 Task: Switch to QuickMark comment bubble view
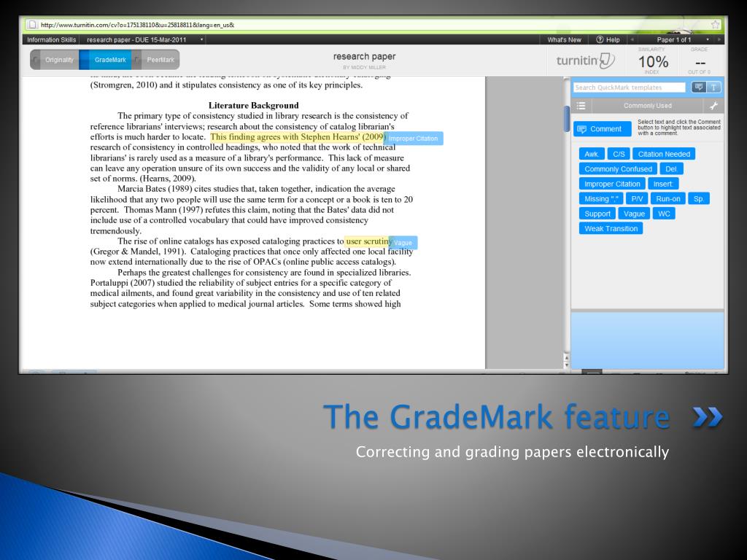[698, 87]
